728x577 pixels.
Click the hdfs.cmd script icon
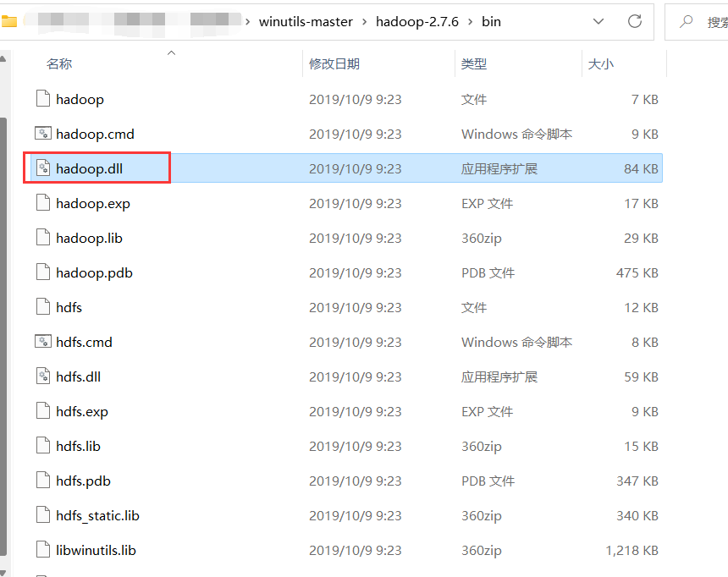(x=43, y=342)
